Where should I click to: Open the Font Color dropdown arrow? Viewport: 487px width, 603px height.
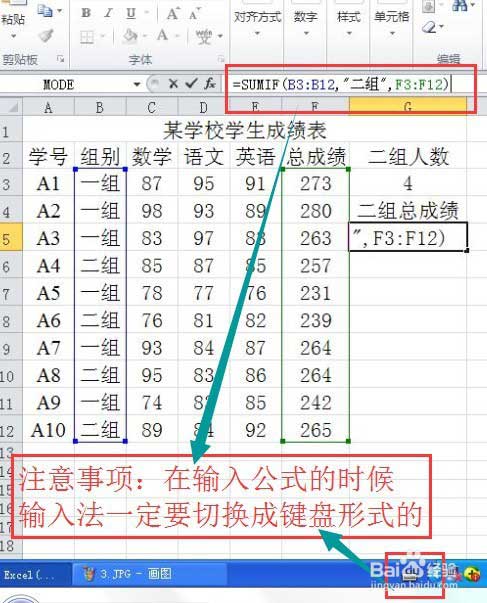click(178, 37)
